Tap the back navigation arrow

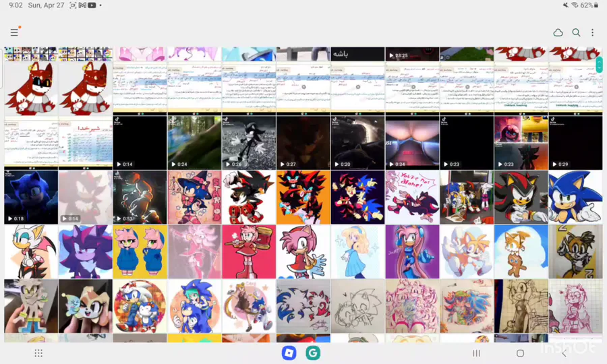click(564, 353)
